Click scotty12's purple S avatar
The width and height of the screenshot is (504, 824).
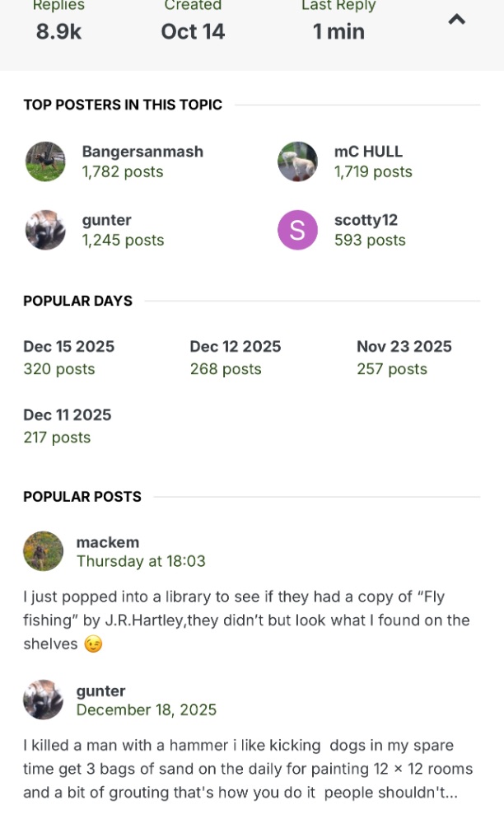pos(297,230)
